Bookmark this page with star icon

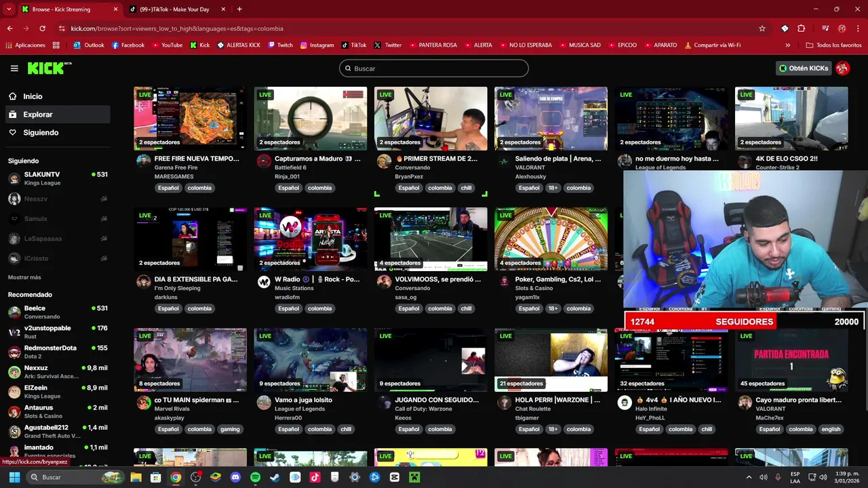762,28
